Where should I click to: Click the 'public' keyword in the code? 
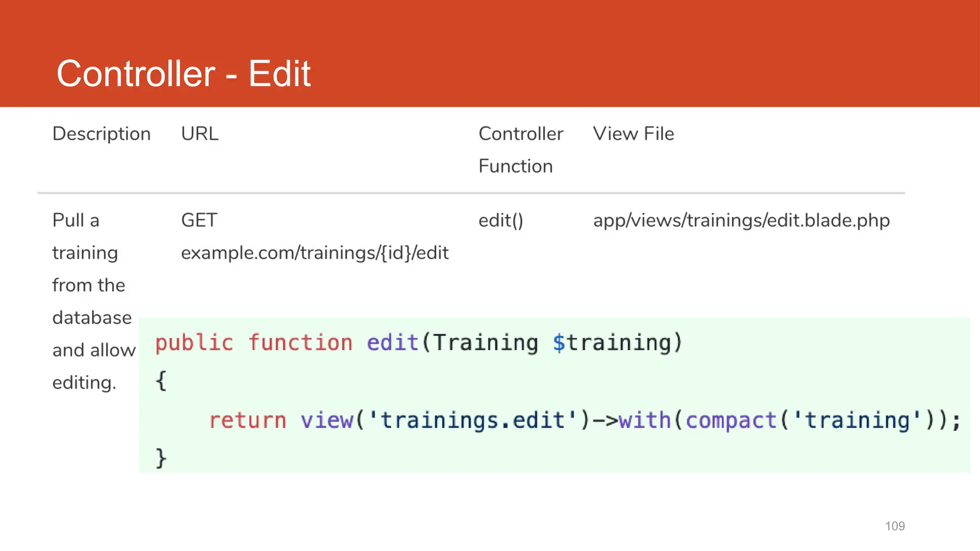(x=194, y=343)
